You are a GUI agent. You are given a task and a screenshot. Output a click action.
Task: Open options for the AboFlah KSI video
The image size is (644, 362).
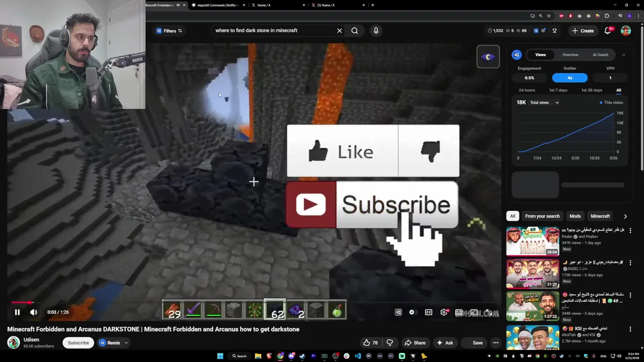click(x=630, y=329)
